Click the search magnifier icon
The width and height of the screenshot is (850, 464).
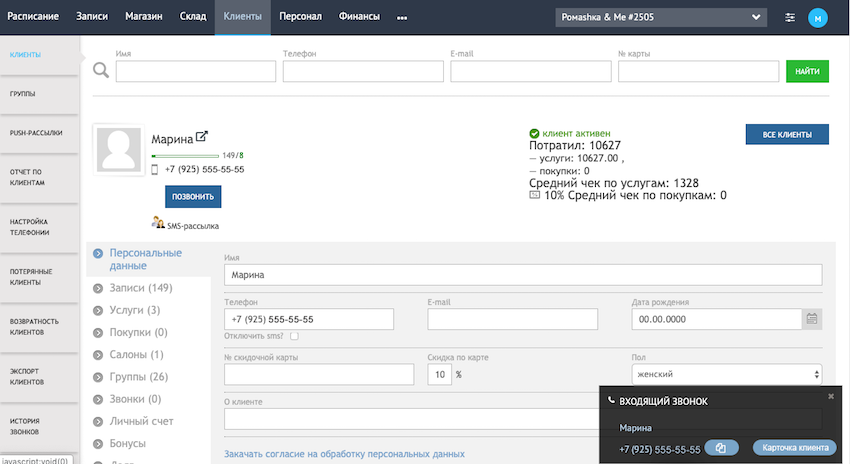coord(101,70)
